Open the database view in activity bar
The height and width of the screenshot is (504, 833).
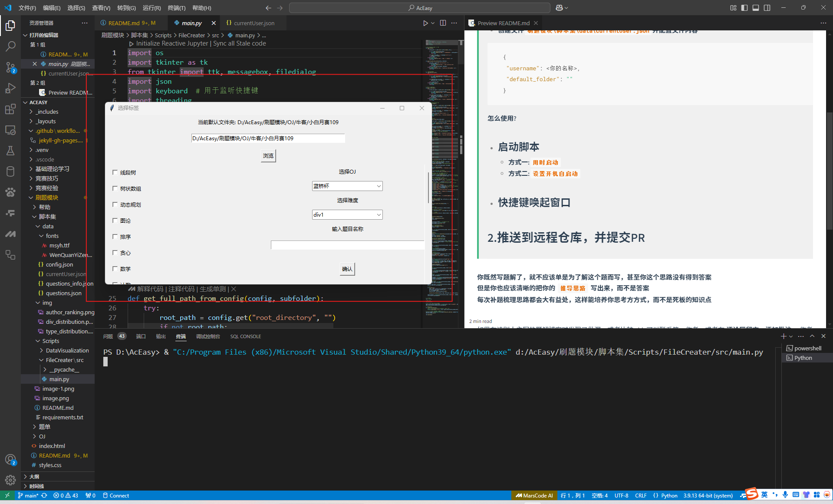pos(10,171)
